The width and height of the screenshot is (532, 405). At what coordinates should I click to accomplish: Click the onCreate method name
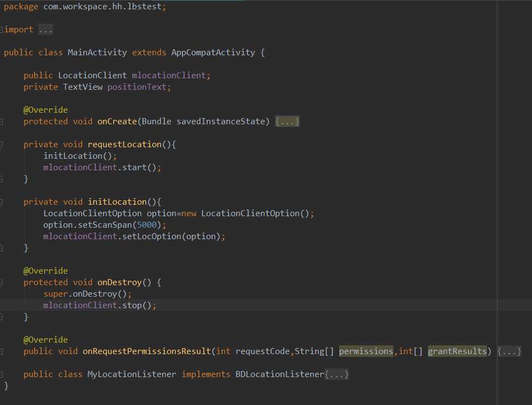117,121
